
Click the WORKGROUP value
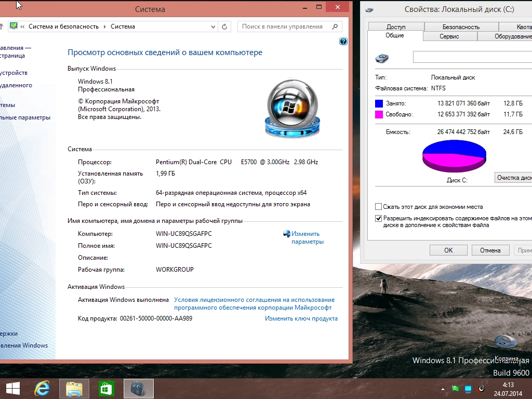[175, 270]
